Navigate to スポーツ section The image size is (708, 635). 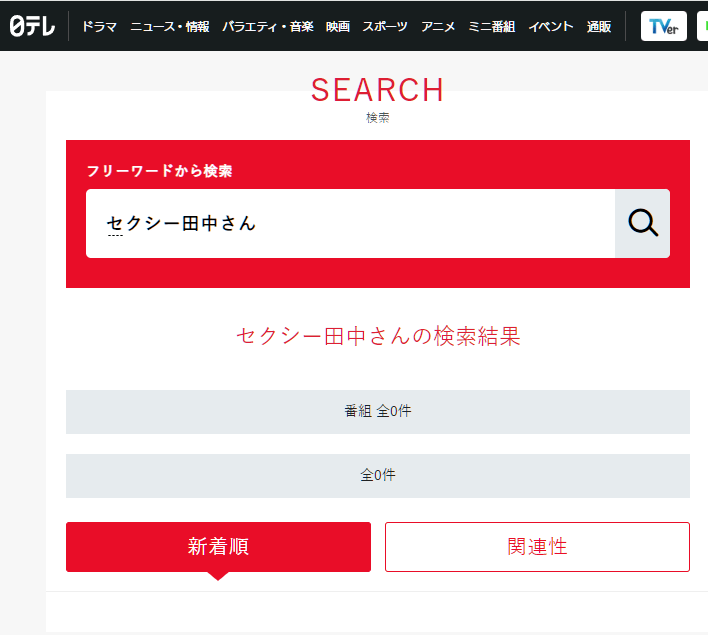pos(385,26)
